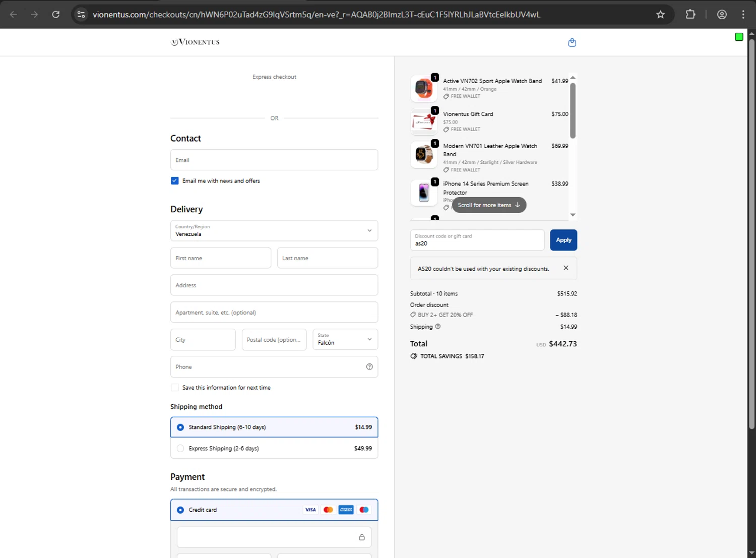Click Active VN702 Sport Apple Watch Band thumbnail
The width and height of the screenshot is (756, 558).
click(x=424, y=88)
